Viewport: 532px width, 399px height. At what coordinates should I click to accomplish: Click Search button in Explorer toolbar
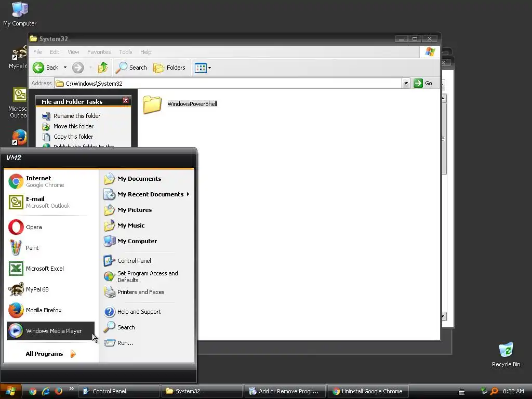[131, 68]
